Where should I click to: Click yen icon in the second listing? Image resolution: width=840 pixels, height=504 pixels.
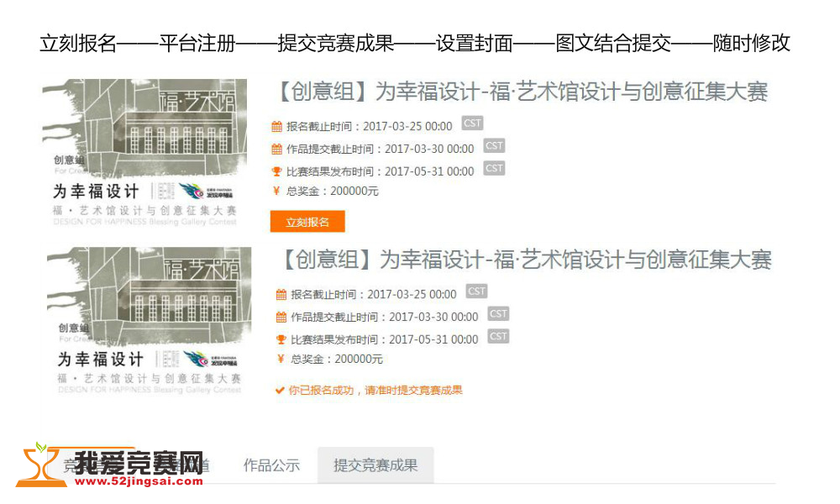pyautogui.click(x=281, y=360)
